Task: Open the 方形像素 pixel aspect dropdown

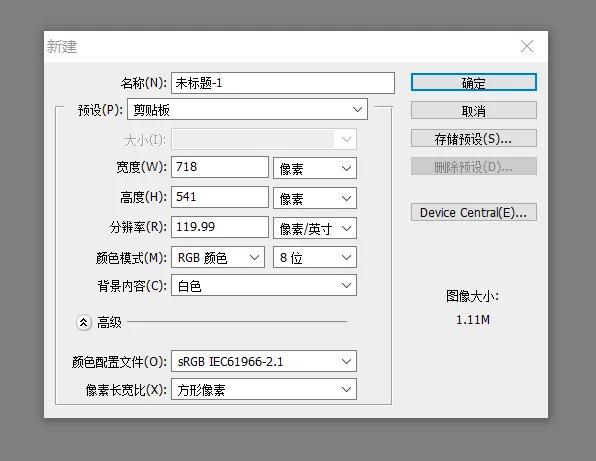Action: click(264, 389)
